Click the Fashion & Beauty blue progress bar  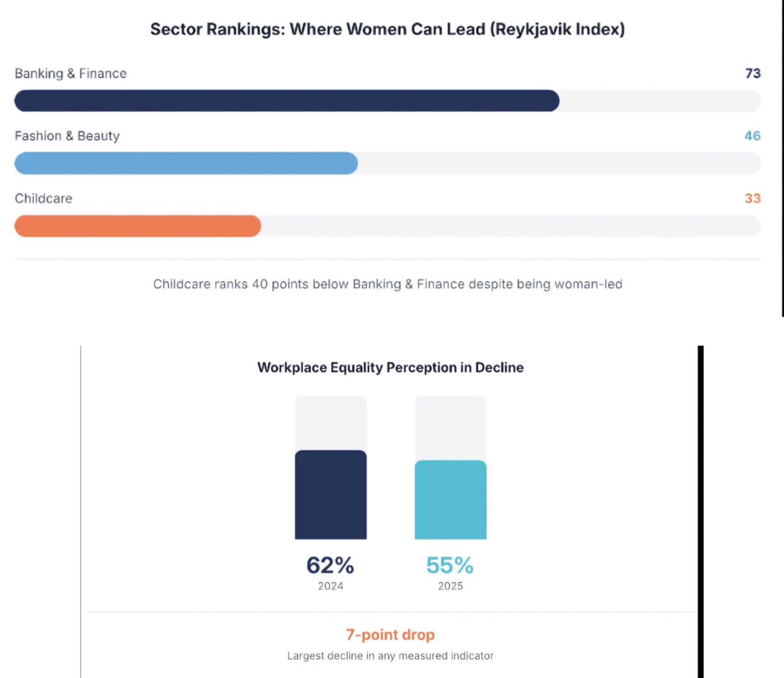[x=186, y=163]
